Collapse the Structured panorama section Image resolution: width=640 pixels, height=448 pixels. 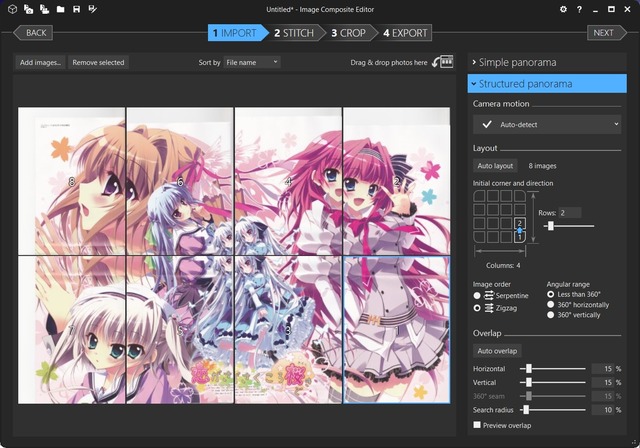547,84
